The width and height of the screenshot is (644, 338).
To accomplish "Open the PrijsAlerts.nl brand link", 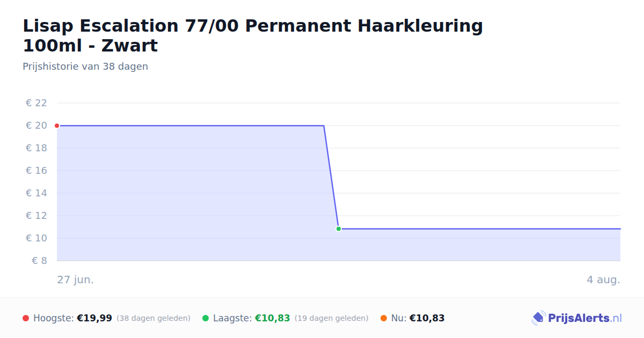I will click(576, 318).
